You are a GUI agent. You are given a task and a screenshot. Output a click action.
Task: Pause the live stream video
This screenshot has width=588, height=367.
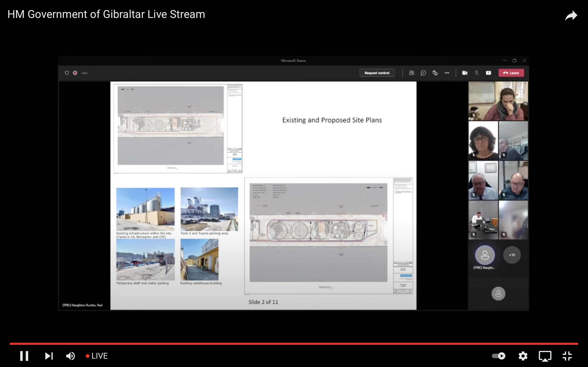[x=24, y=356]
